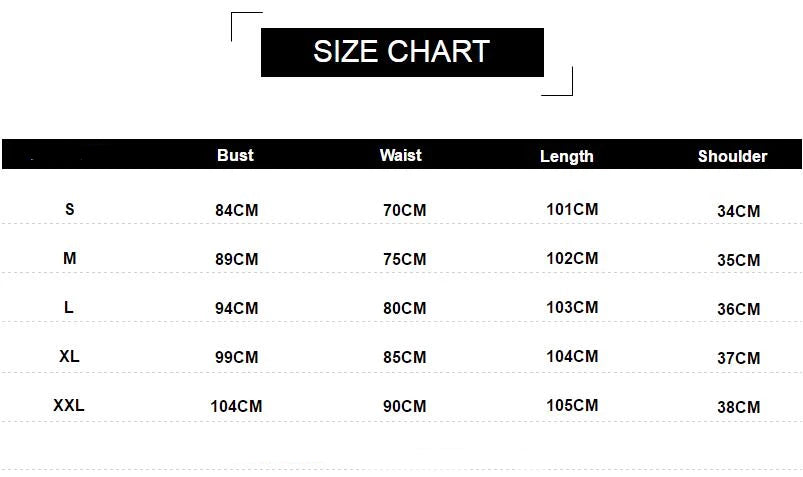
Task: Choose the XL size row label
Action: [x=69, y=356]
